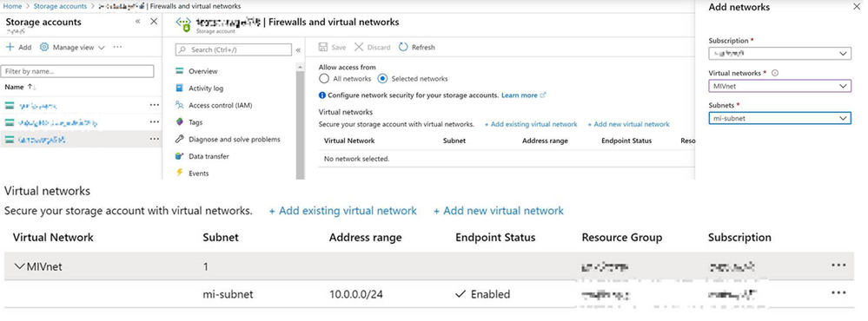Open the Subscription dropdown

[x=779, y=54]
